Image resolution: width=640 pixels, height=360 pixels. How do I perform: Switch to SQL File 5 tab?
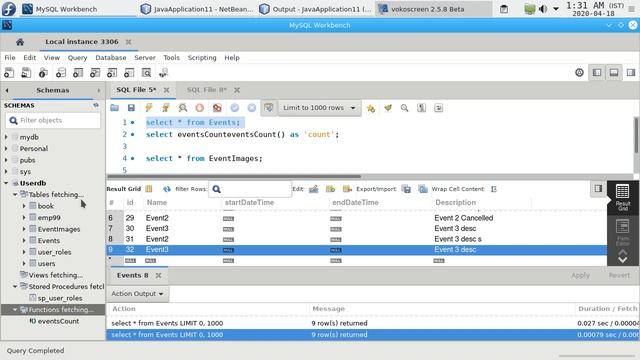tap(136, 89)
